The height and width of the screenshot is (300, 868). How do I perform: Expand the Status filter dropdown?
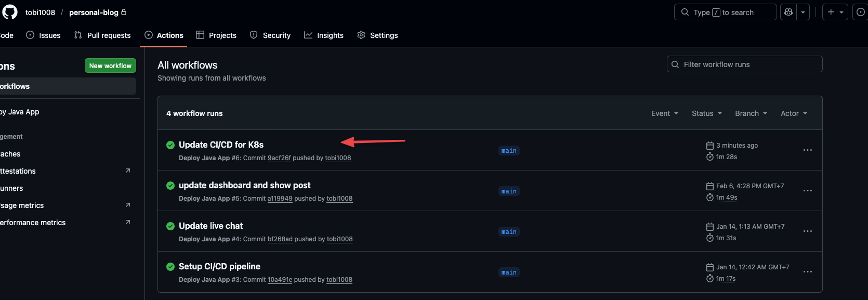706,113
